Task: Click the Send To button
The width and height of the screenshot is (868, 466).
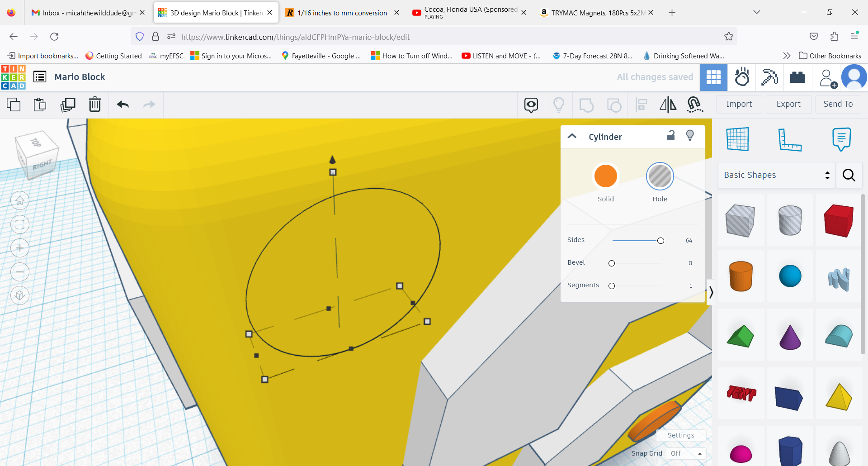Action: pyautogui.click(x=838, y=104)
